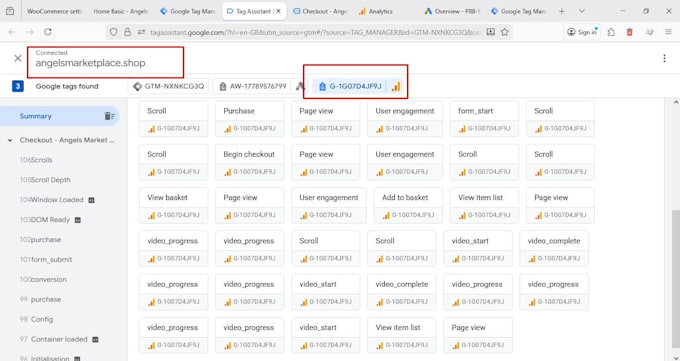This screenshot has width=680, height=361.
Task: Bookmark this page with star icon
Action: tap(504, 32)
